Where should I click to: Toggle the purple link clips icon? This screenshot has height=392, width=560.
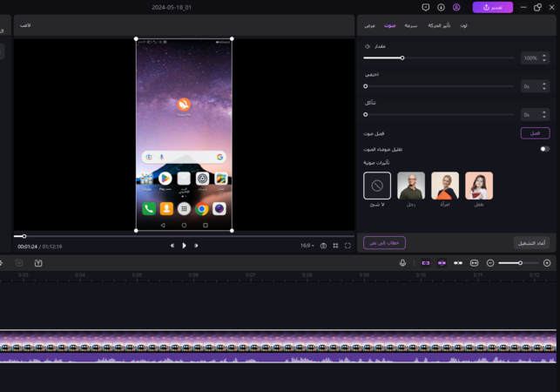[x=425, y=263]
